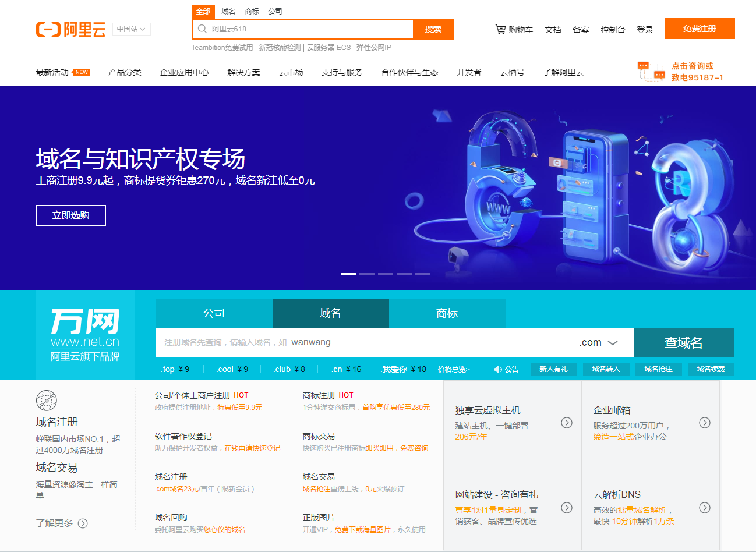Select the 全部 search category tab
This screenshot has width=756, height=556.
click(x=203, y=12)
